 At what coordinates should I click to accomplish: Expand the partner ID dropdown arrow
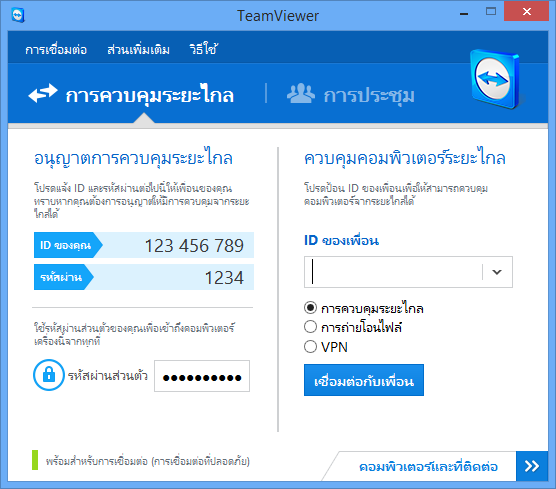[x=497, y=272]
